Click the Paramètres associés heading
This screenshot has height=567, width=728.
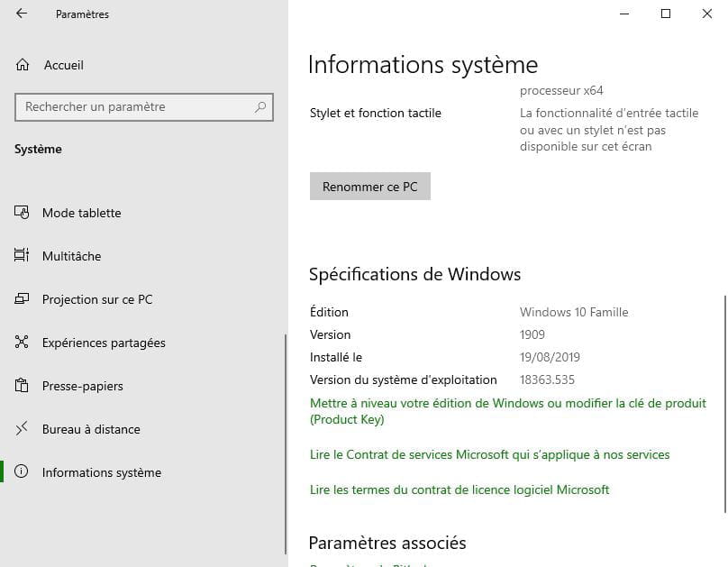point(387,543)
